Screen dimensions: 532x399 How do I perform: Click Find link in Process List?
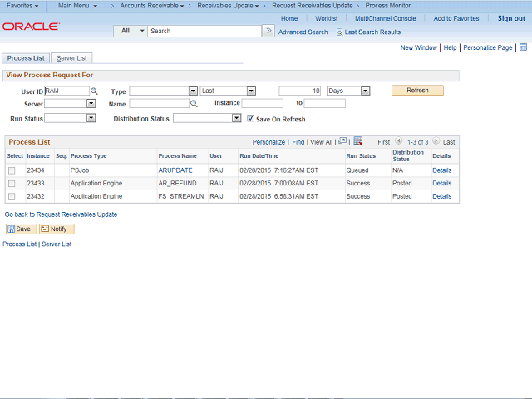pos(298,142)
